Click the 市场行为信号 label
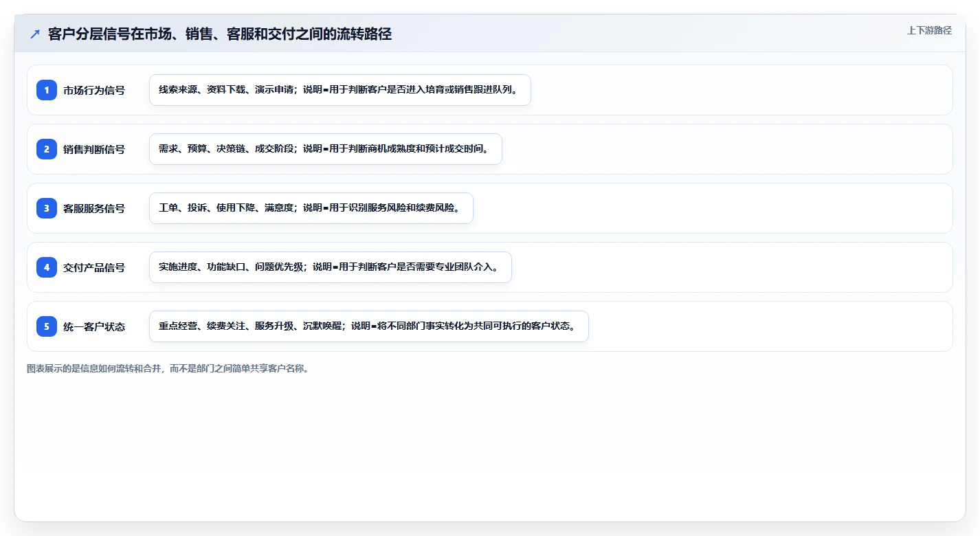Viewport: 980px width, 536px height. coord(94,90)
